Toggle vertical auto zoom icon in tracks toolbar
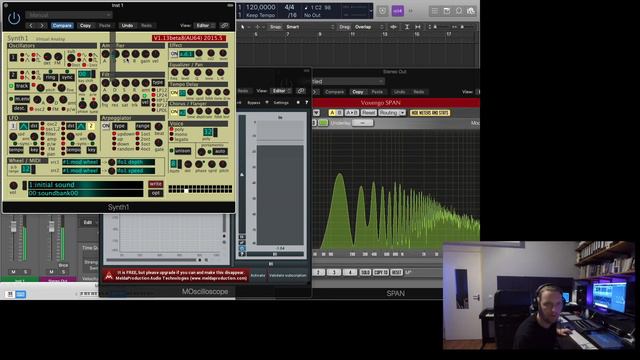 tap(407, 27)
